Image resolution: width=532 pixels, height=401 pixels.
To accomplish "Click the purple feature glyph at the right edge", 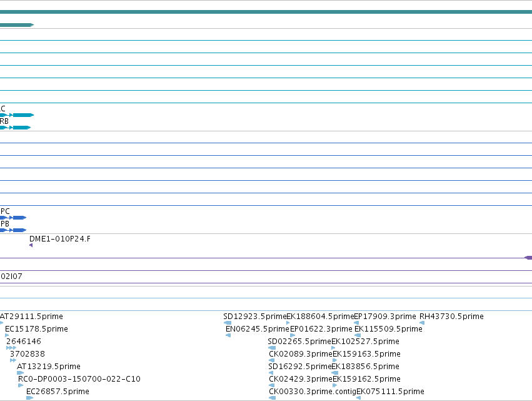I will tap(528, 258).
